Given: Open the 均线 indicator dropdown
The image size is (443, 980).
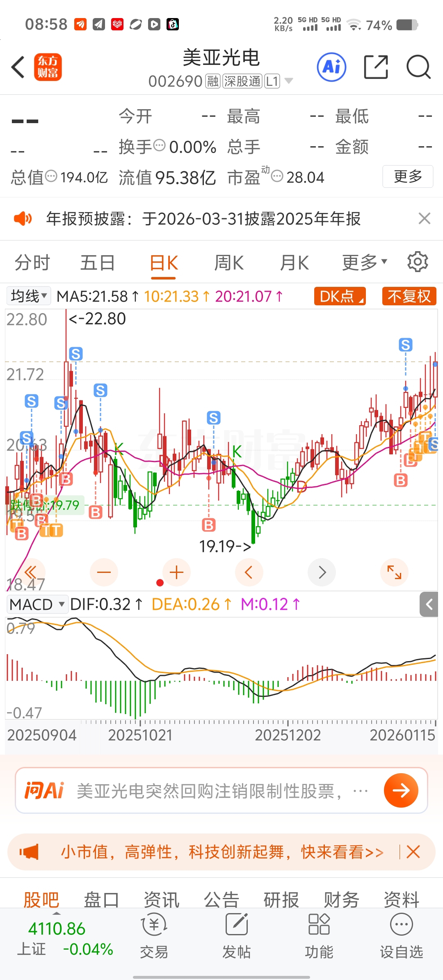Looking at the screenshot, I should pos(28,296).
